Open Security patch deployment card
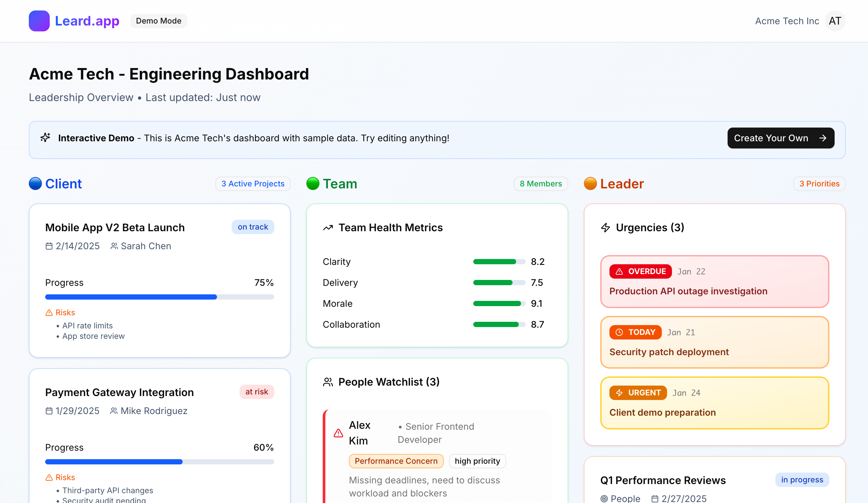The width and height of the screenshot is (868, 503). [x=714, y=342]
